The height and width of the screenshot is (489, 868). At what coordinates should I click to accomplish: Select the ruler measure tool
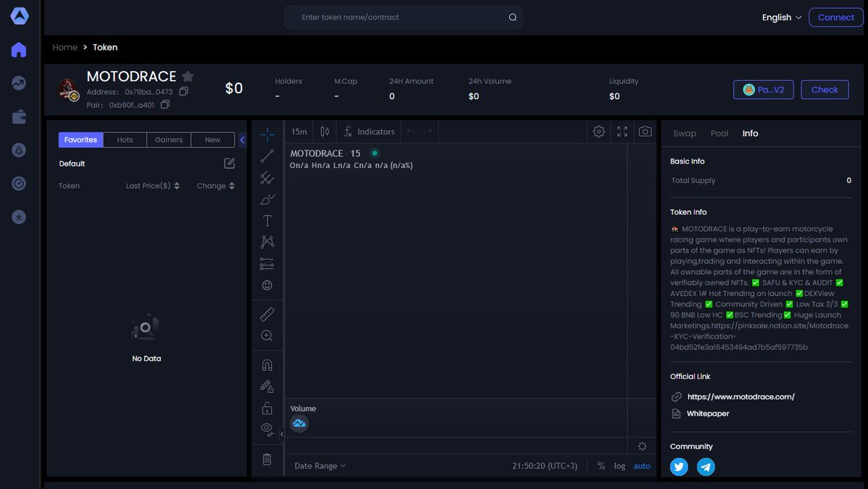[268, 315]
